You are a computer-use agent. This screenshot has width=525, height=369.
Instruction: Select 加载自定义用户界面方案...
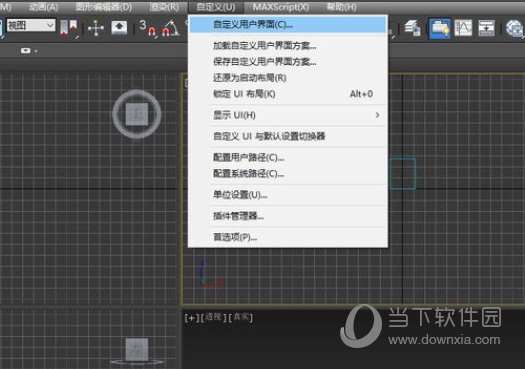tap(288, 46)
